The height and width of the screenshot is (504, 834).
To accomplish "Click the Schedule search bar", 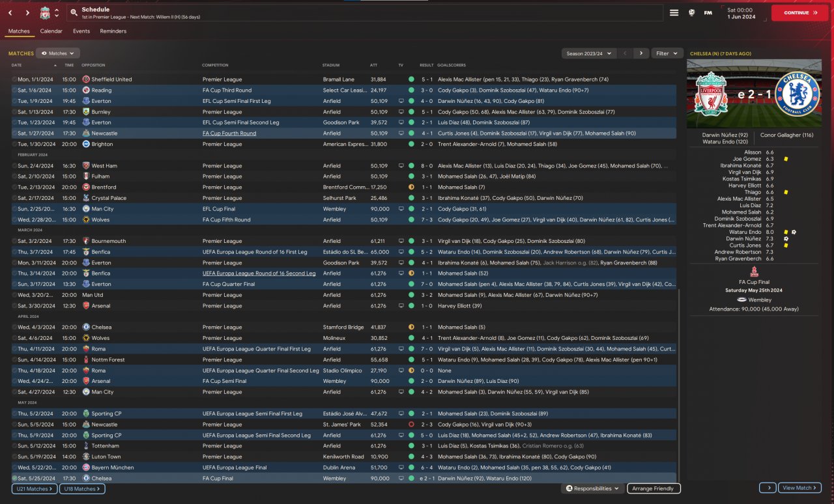I will coord(364,13).
